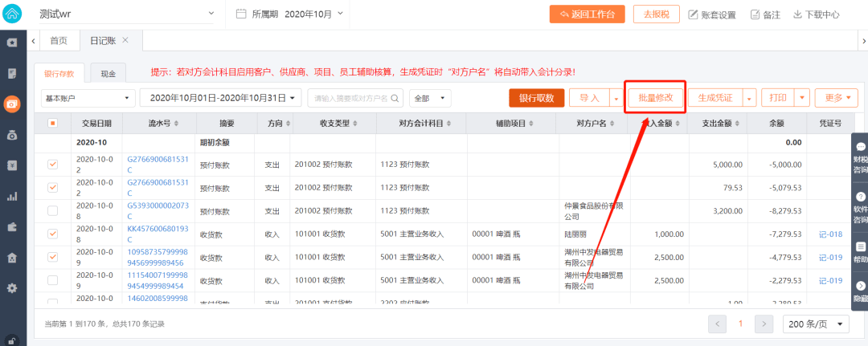Viewport: 868px width, 346px height.
Task: Sort by 流水号 column arrows
Action: click(176, 124)
